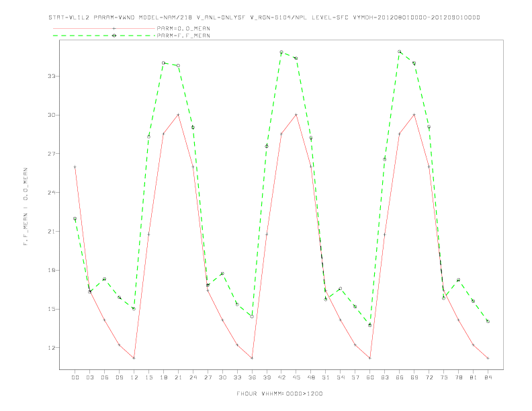Click the x-axis forecast hour label 06
The width and height of the screenshot is (532, 411).
105,377
